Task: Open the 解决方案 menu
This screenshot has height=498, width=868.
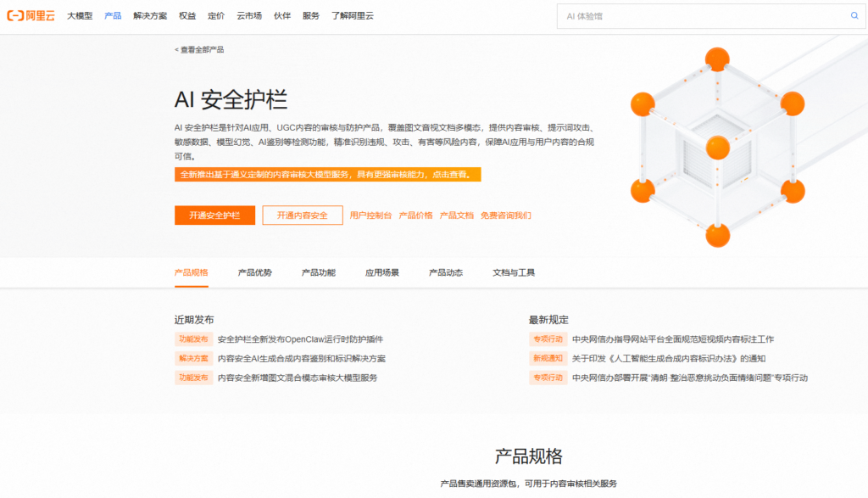Action: pyautogui.click(x=150, y=16)
